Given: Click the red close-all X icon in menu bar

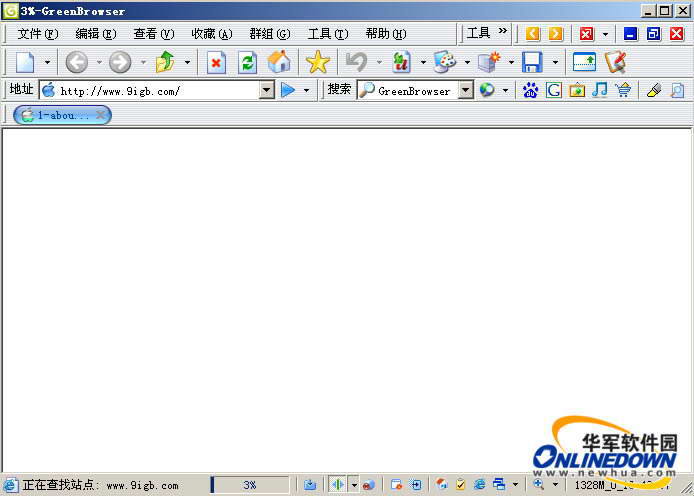Looking at the screenshot, I should point(586,34).
